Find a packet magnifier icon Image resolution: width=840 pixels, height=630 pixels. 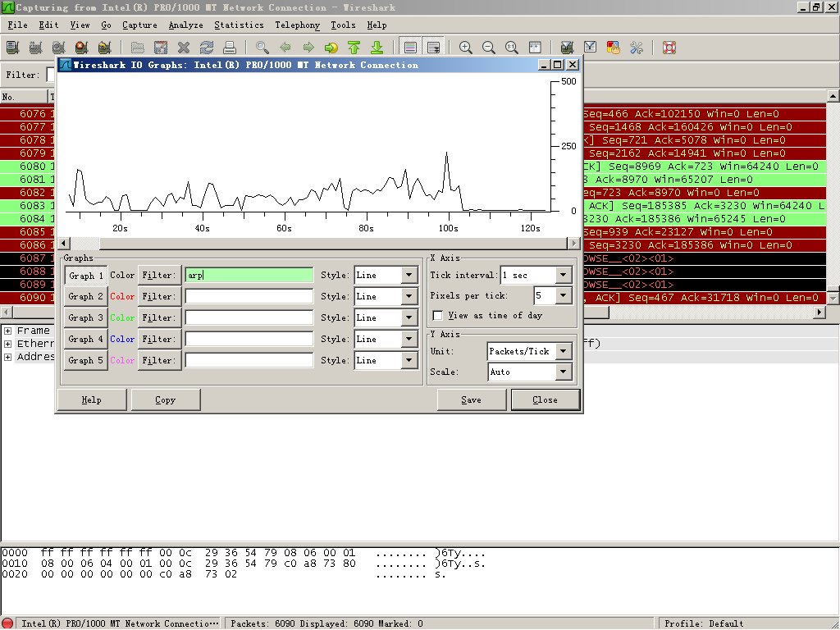(262, 48)
